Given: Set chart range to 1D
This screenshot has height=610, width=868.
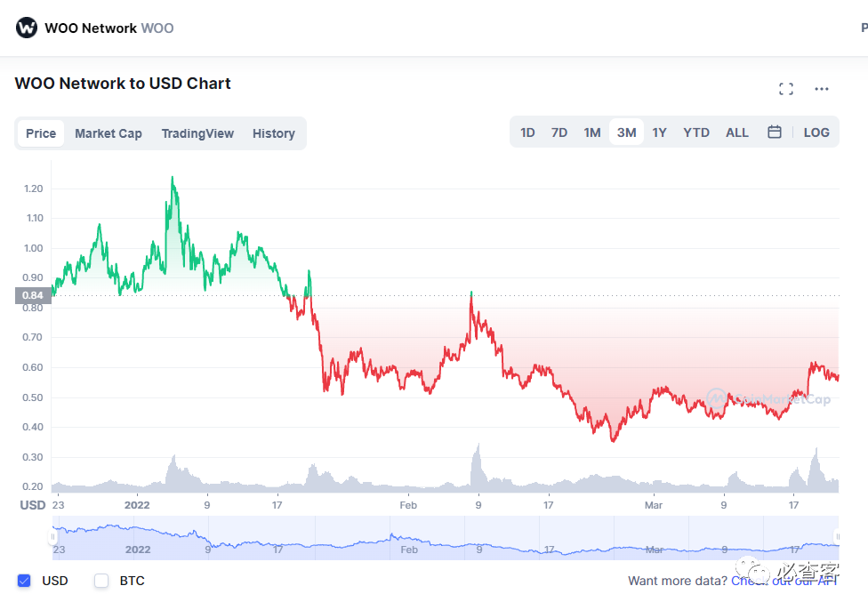Looking at the screenshot, I should click(527, 132).
